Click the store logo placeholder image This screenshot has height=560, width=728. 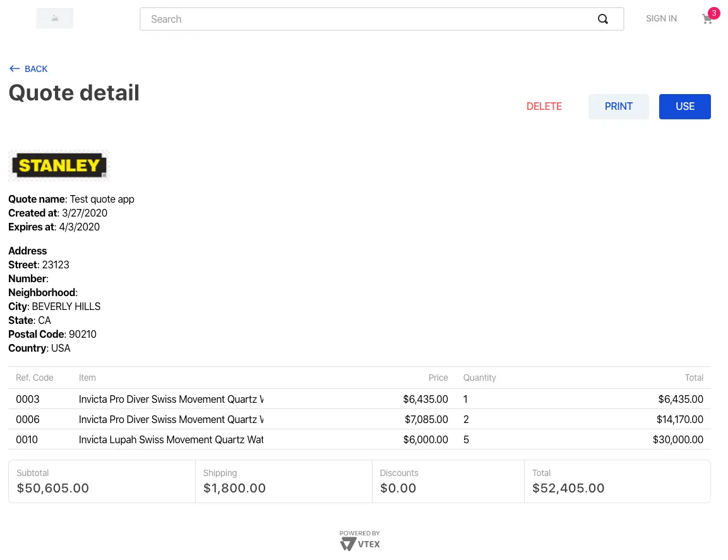[55, 19]
